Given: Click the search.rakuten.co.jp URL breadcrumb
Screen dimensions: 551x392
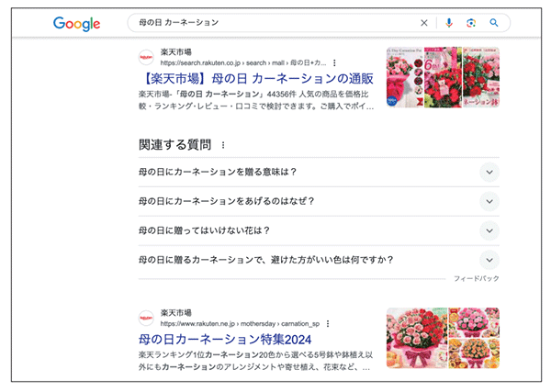Looking at the screenshot, I should click(243, 62).
